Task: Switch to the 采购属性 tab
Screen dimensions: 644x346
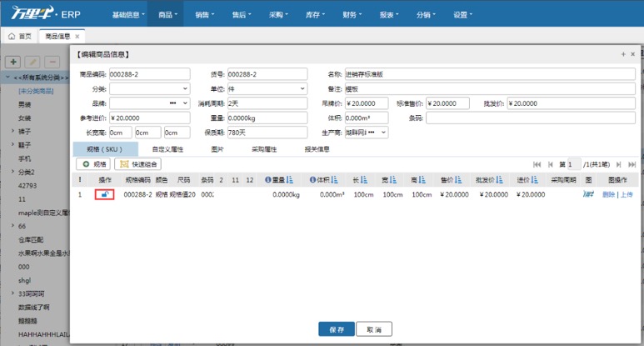Action: click(264, 149)
